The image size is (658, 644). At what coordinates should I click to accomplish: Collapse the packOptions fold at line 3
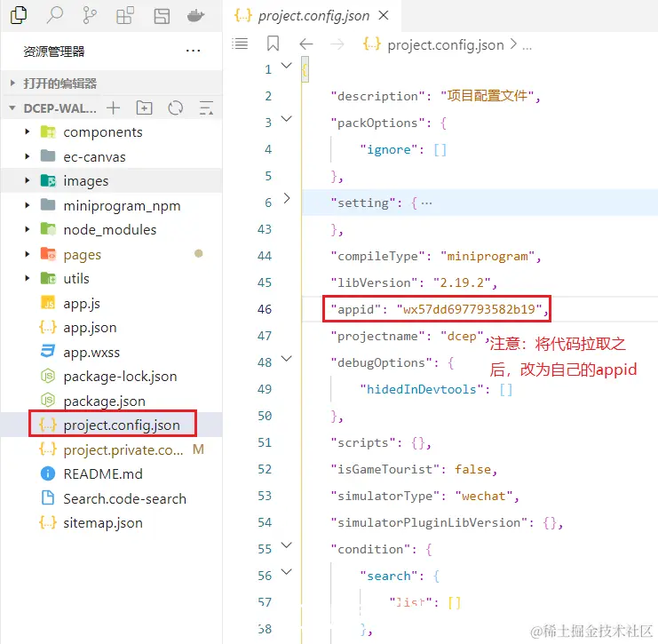[x=286, y=119]
